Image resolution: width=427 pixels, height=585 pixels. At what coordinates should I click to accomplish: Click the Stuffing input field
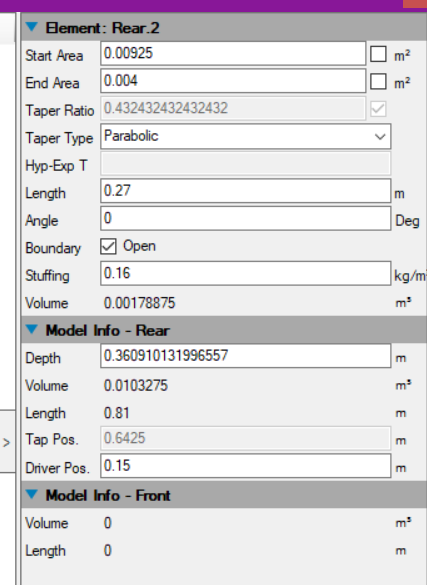(245, 273)
